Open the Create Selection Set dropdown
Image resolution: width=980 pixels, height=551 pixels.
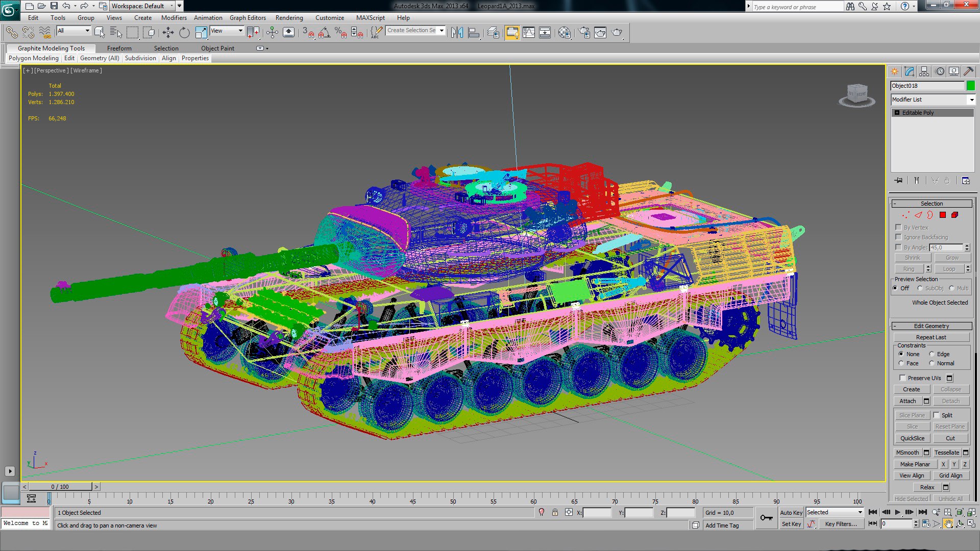click(x=415, y=31)
